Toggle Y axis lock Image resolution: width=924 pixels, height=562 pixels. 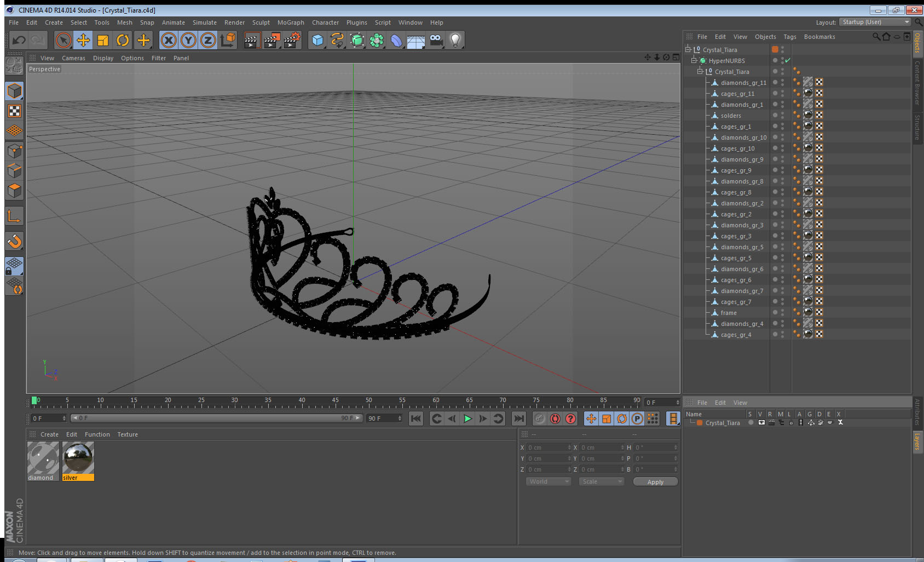click(188, 40)
